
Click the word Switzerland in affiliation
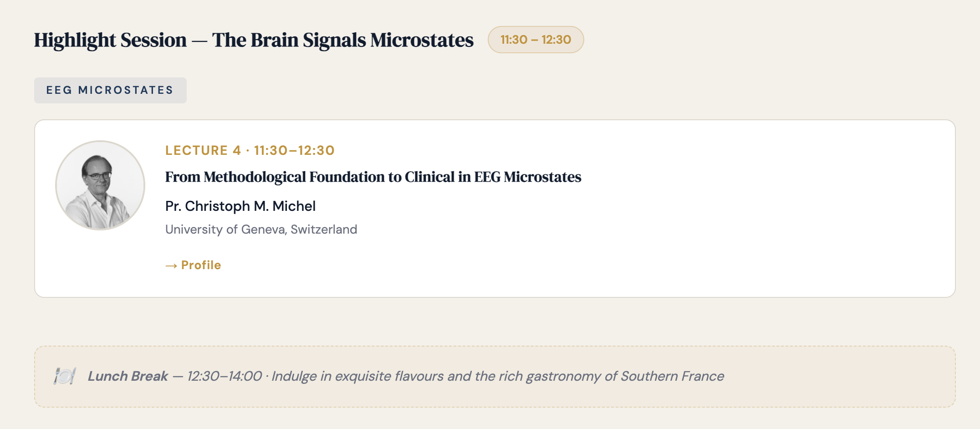coord(324,229)
